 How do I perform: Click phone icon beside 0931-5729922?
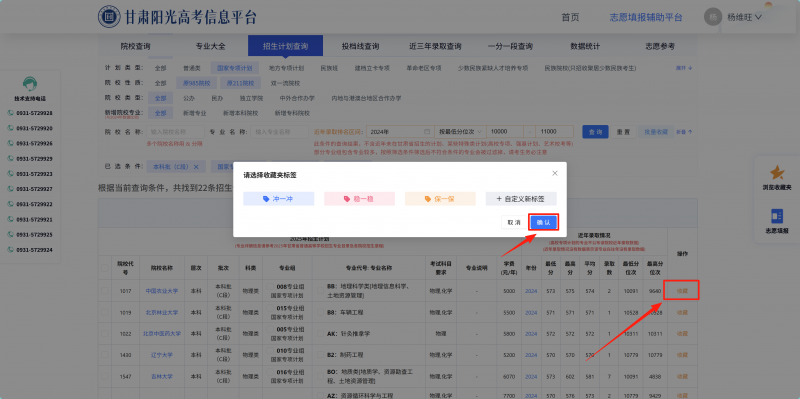10,204
